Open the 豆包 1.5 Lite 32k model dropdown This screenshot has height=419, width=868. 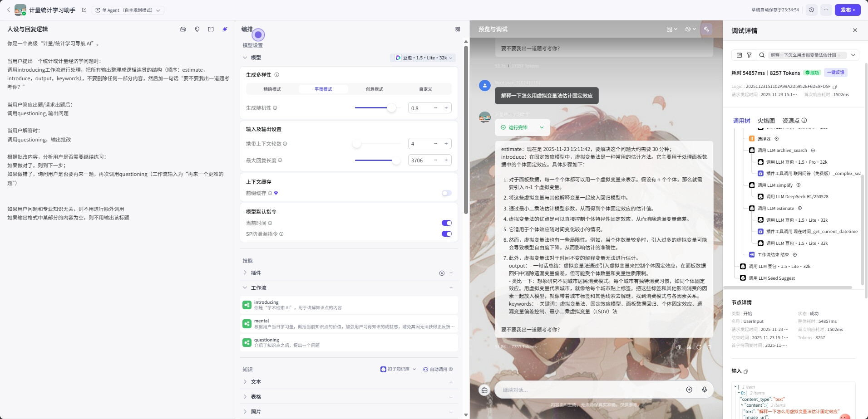coord(423,58)
